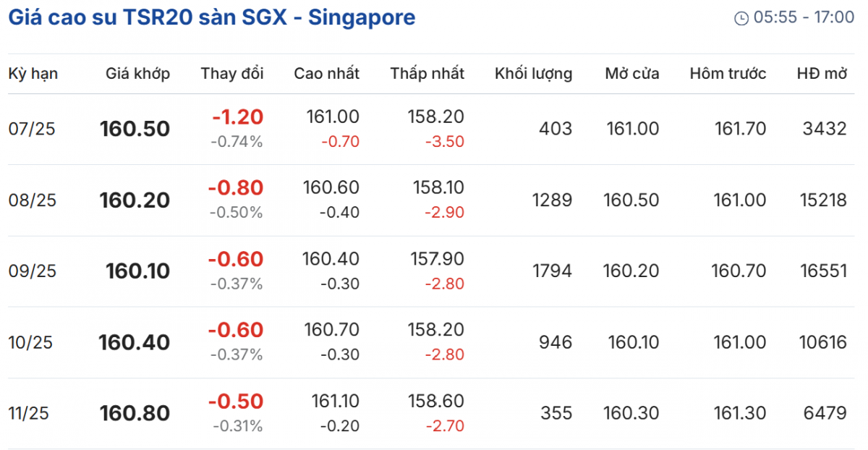Select the 09/25 contract term

(32, 271)
